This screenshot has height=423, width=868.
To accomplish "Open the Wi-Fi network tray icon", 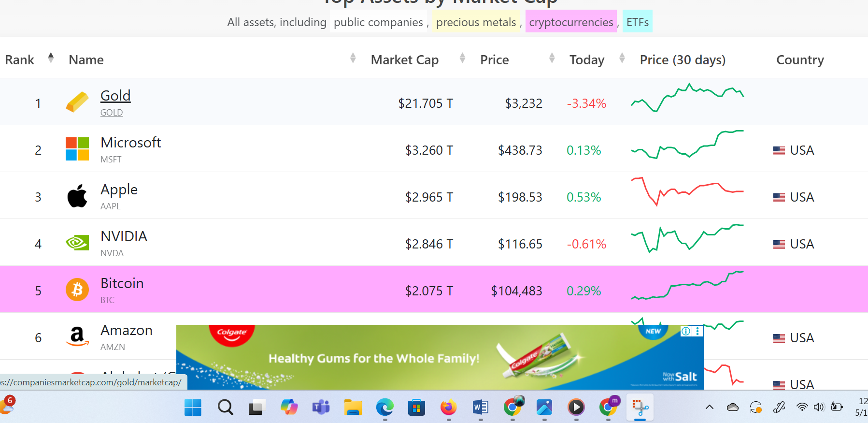I will [802, 407].
